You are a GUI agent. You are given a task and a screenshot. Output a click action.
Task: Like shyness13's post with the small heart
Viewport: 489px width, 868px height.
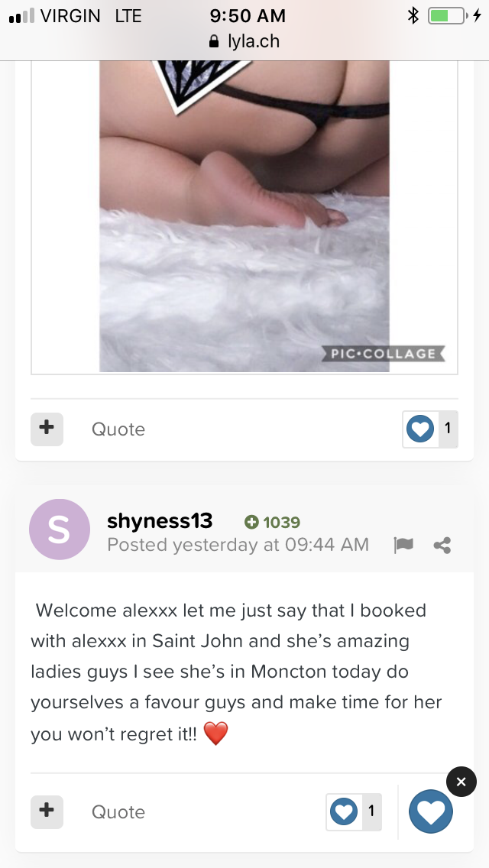click(x=344, y=811)
